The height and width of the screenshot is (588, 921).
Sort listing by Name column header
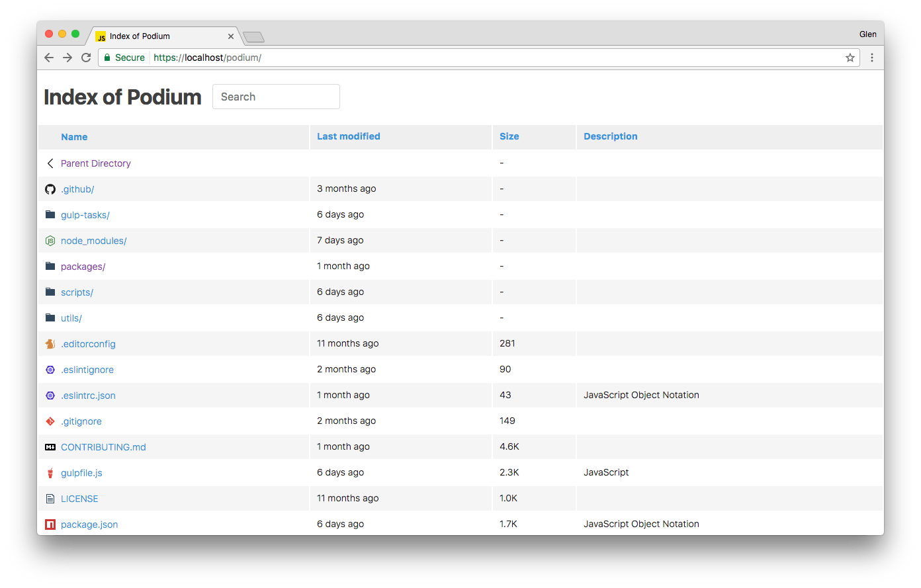[x=74, y=137]
